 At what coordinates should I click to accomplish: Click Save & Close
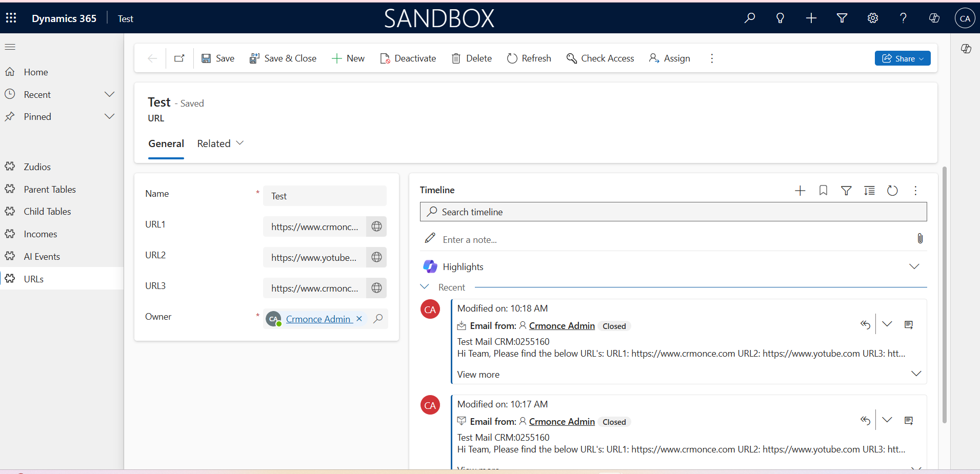tap(283, 58)
